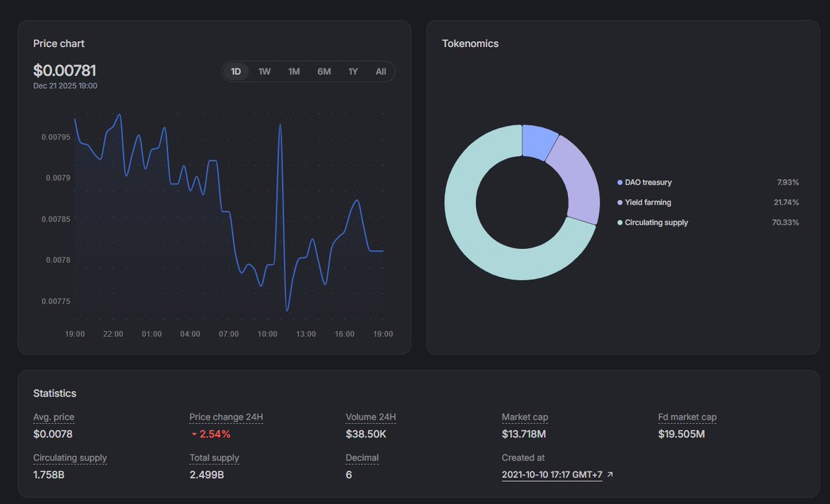Screen dimensions: 830x504
Task: Click the Market cap label
Action: tap(525, 418)
